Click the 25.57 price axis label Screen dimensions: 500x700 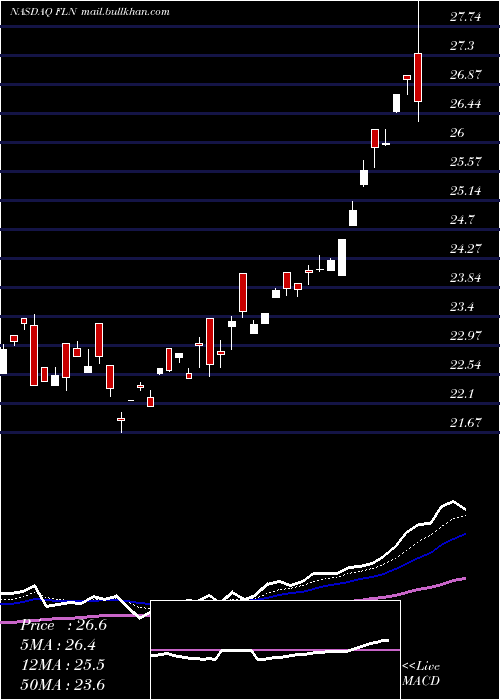466,162
